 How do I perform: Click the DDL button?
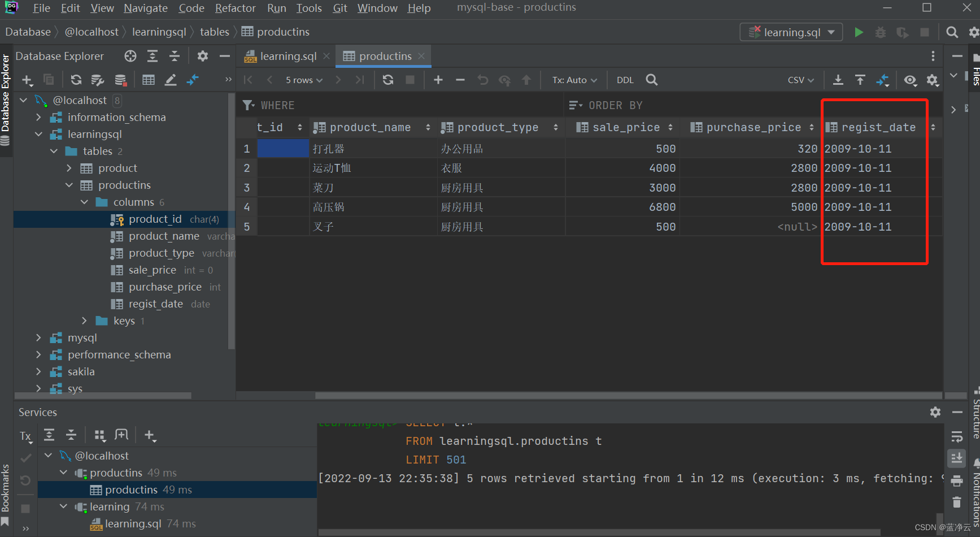coord(625,80)
